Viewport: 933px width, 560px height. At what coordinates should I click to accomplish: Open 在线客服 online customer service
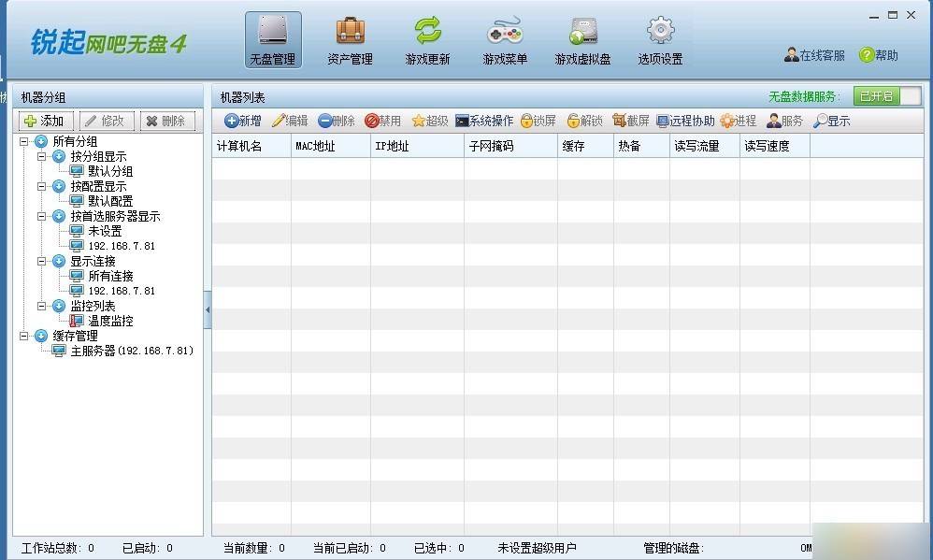click(x=815, y=53)
